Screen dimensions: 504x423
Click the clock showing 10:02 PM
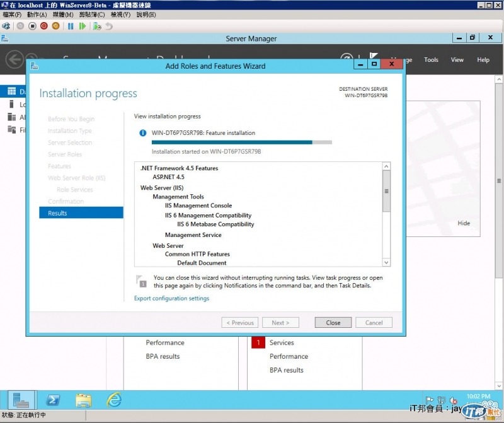pos(478,397)
